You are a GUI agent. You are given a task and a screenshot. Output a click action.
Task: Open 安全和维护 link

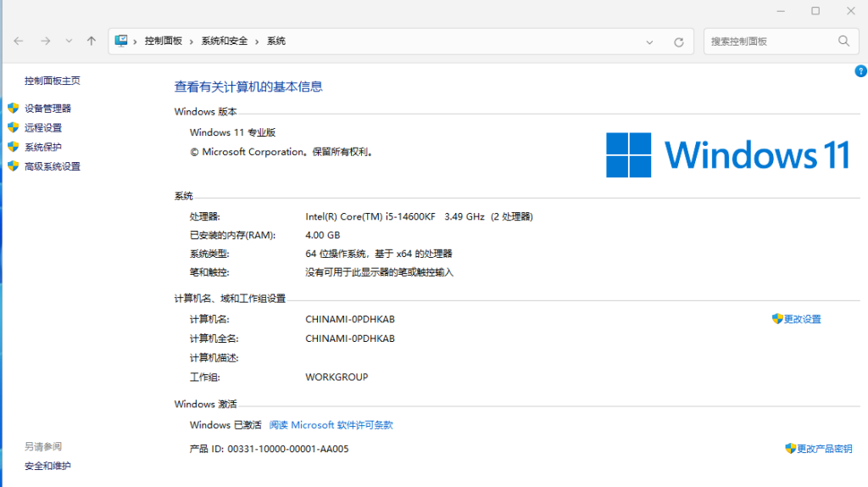(47, 466)
